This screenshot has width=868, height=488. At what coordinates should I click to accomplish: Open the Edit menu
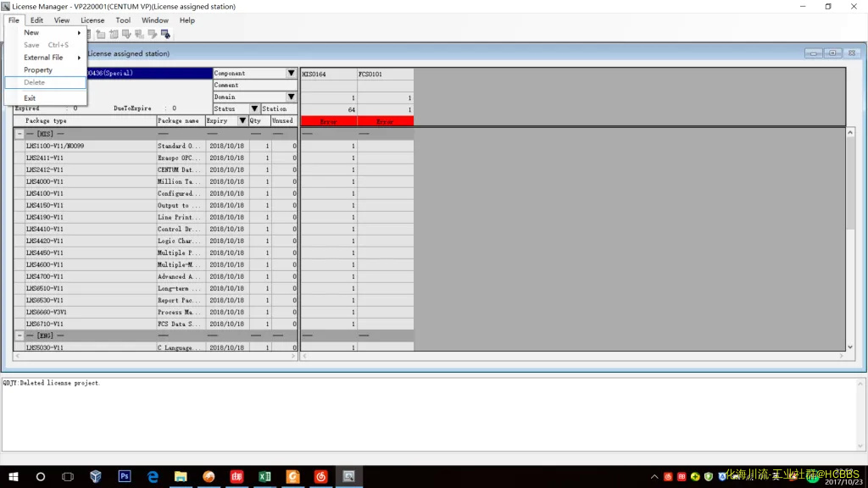pos(36,20)
